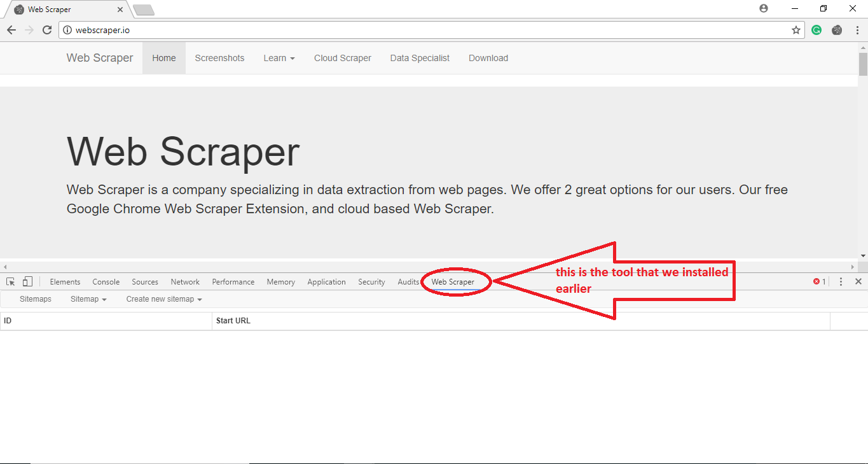This screenshot has width=868, height=464.
Task: Switch to the Web Scraper DevTools tab
Action: pyautogui.click(x=453, y=281)
